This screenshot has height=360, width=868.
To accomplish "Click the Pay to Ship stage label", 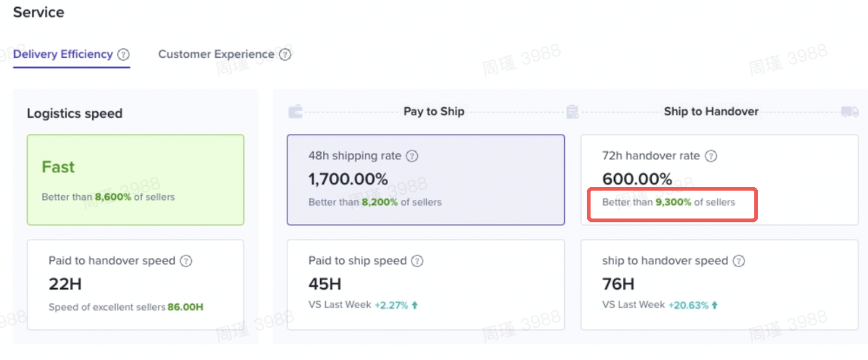I will 434,112.
